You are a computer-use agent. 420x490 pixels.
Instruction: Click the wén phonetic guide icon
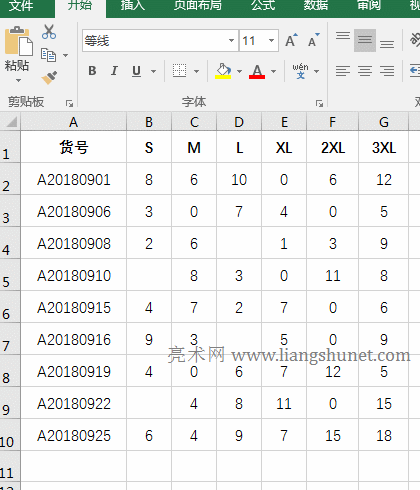[301, 71]
